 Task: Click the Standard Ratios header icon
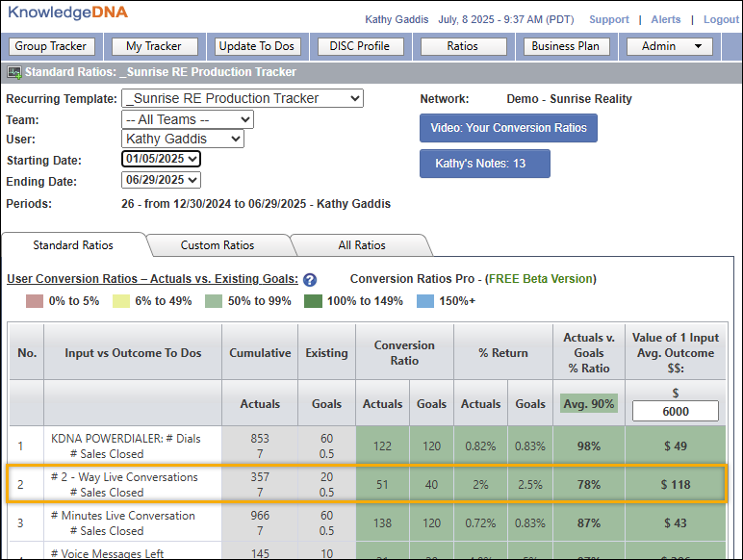tap(13, 72)
